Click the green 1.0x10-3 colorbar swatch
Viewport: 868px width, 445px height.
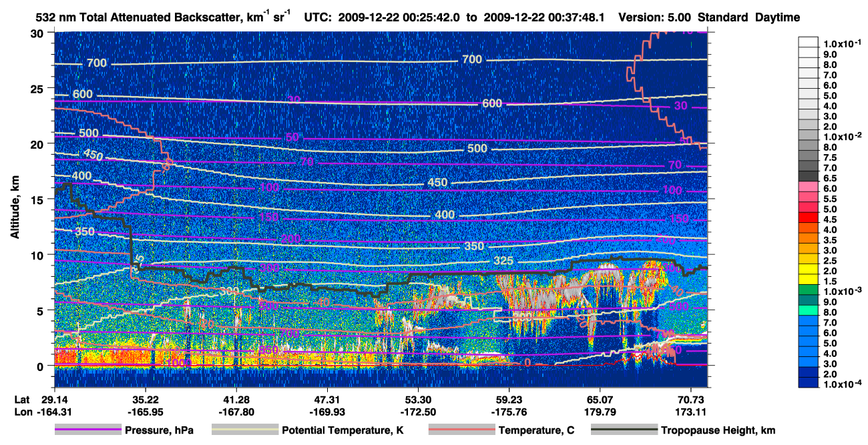click(809, 290)
